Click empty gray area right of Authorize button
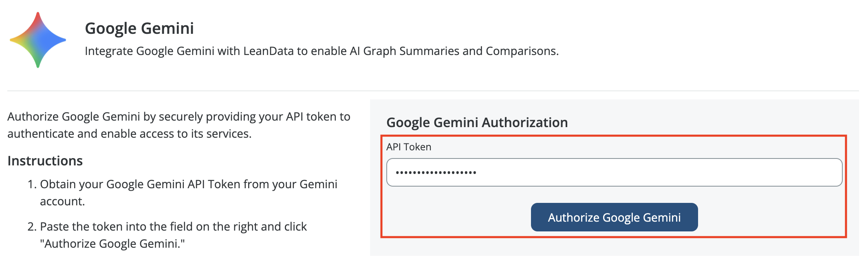The image size is (868, 264). click(x=770, y=217)
